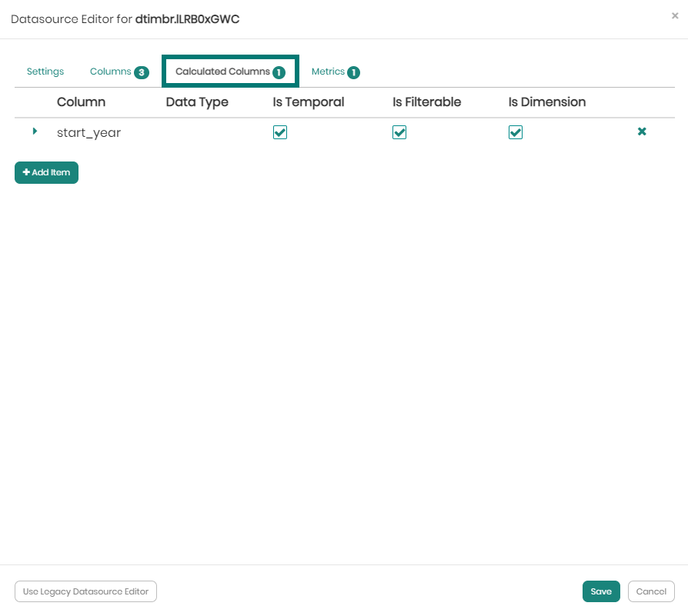Toggle Is Filterable checkbox for start_year
The height and width of the screenshot is (616, 688).
click(399, 132)
